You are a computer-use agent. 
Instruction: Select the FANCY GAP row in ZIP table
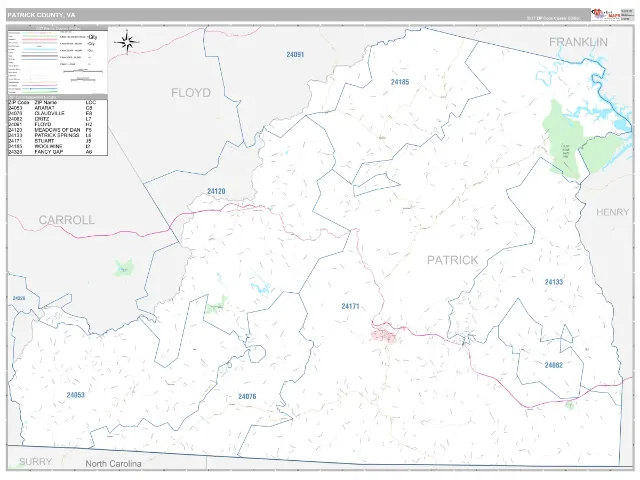[57, 152]
